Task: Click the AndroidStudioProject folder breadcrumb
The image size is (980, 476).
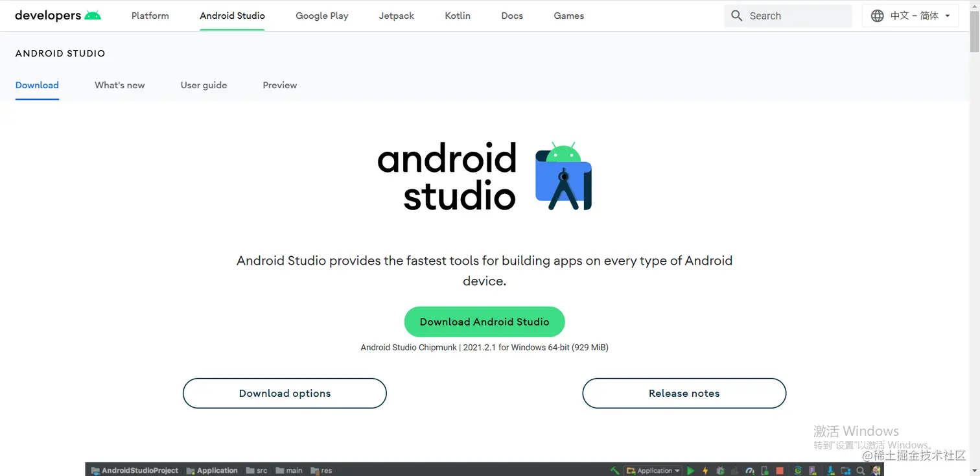Action: 135,471
